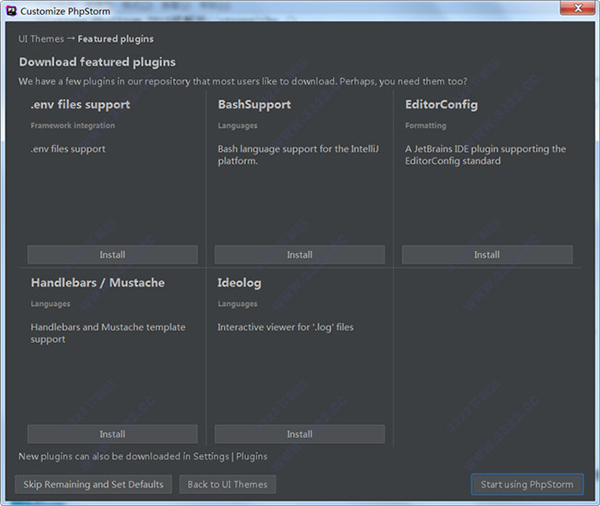Click the EditorConfig standard description text

coord(485,155)
